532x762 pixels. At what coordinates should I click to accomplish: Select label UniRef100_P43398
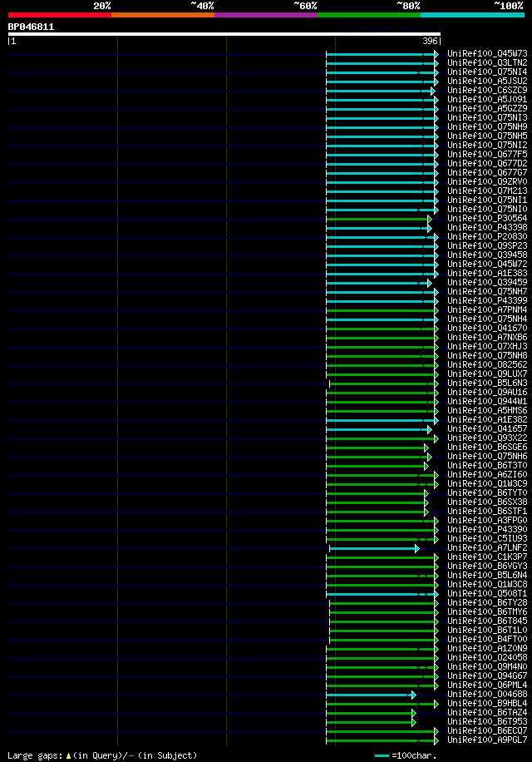[x=487, y=227]
